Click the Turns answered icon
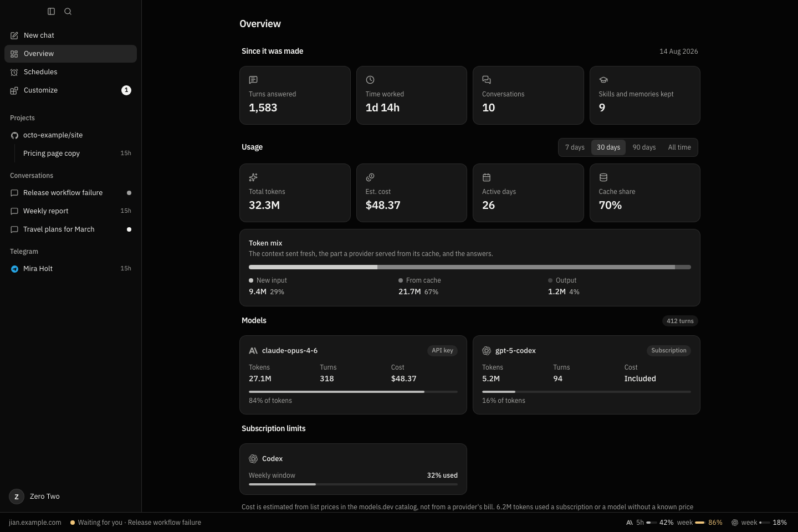This screenshot has width=798, height=532. click(x=253, y=80)
